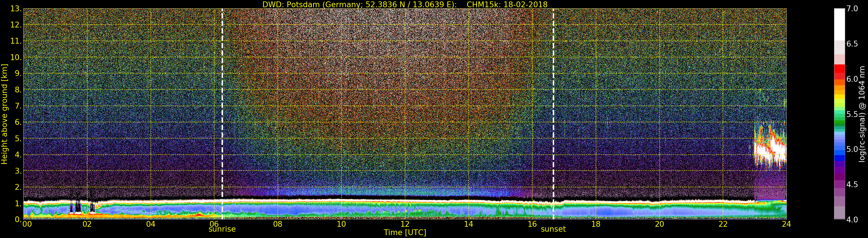Click the red segment of the colorbar
The width and height of the screenshot is (868, 238).
pos(839,72)
